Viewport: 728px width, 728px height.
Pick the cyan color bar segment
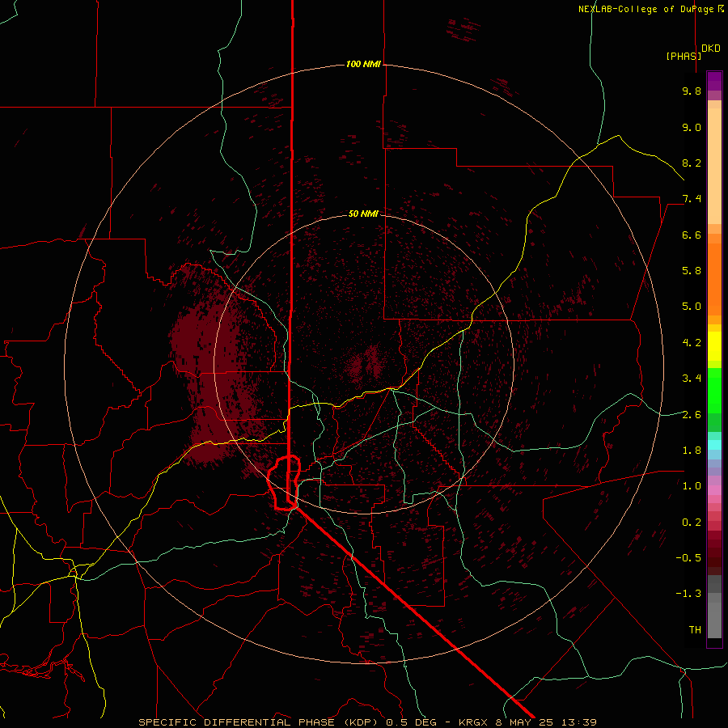pos(714,445)
